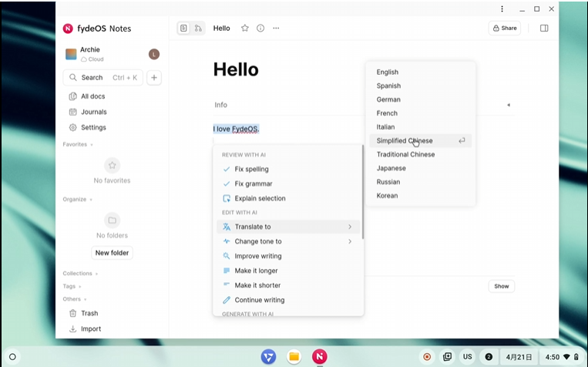Expand the Tags section
588x367 pixels.
[72, 286]
